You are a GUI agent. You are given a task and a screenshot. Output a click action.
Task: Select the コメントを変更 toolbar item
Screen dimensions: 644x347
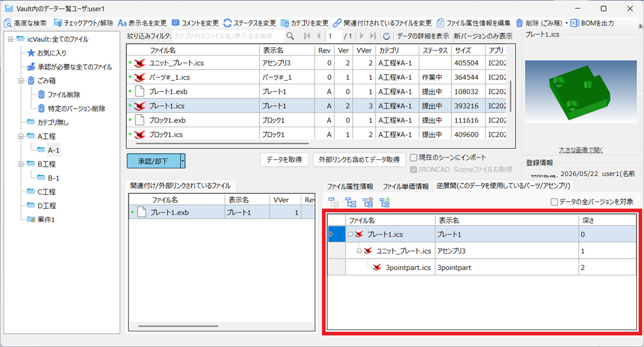[195, 23]
